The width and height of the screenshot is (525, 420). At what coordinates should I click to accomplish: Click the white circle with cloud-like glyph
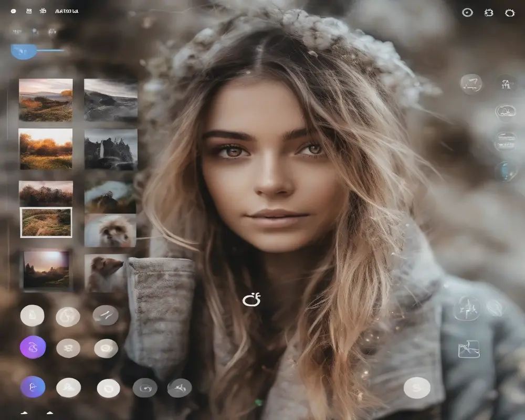(x=68, y=387)
